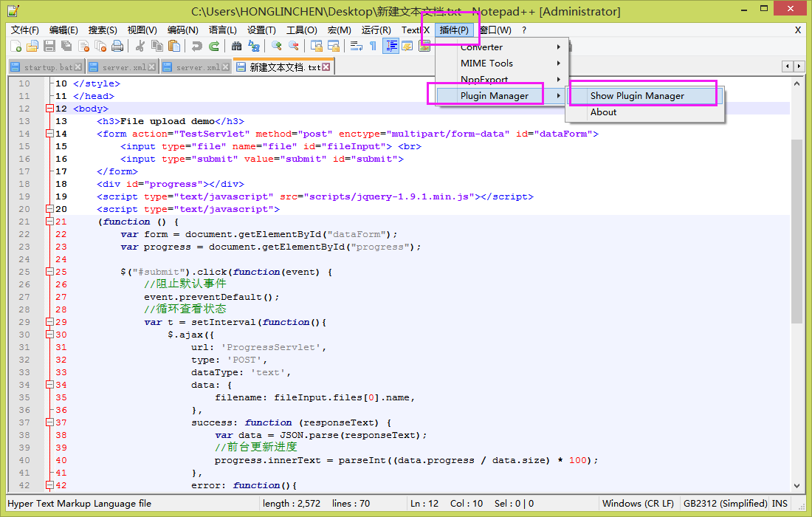Click the tab bar scroll right arrow
The image size is (812, 517).
[799, 66]
